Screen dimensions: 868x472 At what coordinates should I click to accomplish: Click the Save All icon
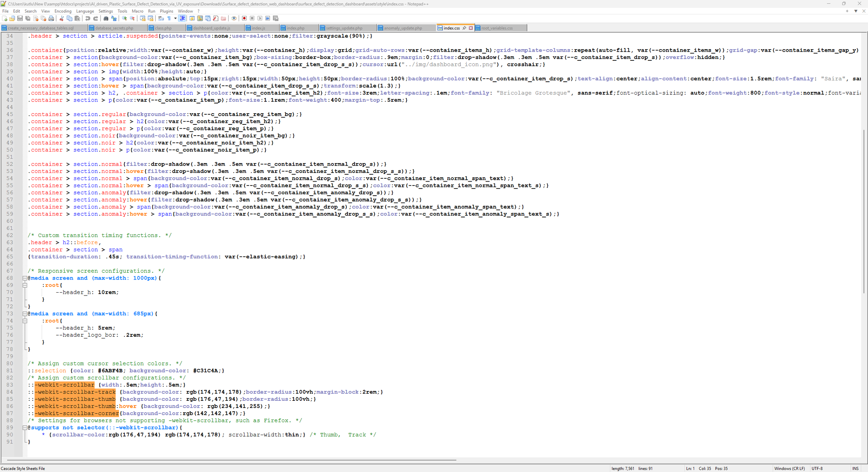[x=28, y=18]
